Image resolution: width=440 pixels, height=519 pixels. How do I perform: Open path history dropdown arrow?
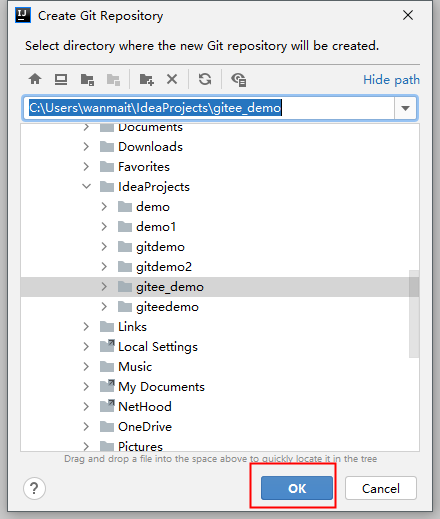click(x=405, y=108)
